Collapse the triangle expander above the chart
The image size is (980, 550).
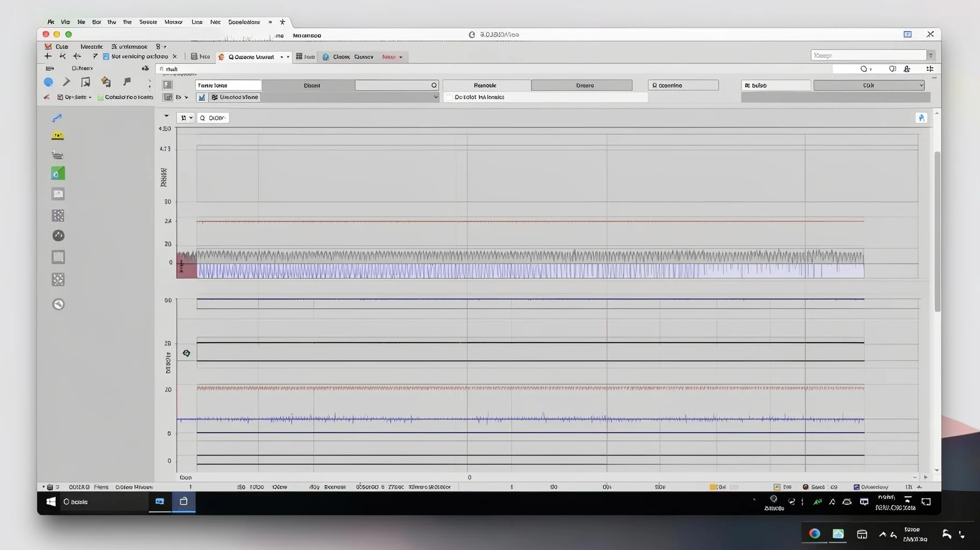click(167, 116)
